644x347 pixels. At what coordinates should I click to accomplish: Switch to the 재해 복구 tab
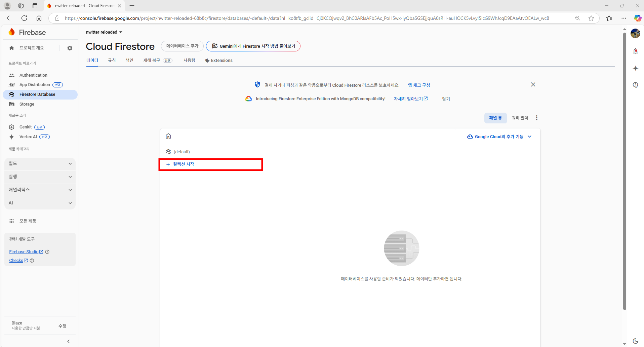(158, 61)
